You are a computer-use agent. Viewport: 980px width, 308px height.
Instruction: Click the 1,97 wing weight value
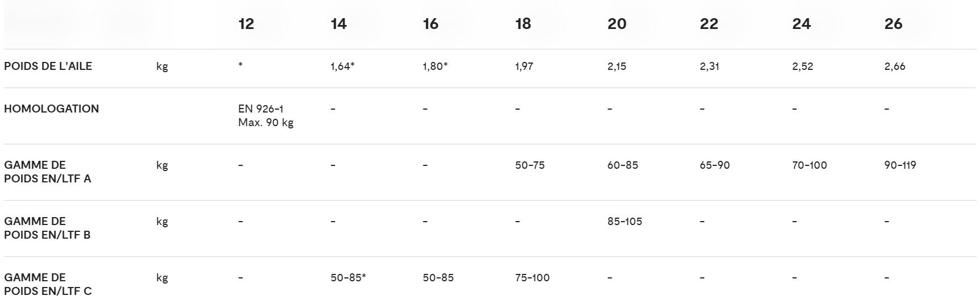click(524, 66)
